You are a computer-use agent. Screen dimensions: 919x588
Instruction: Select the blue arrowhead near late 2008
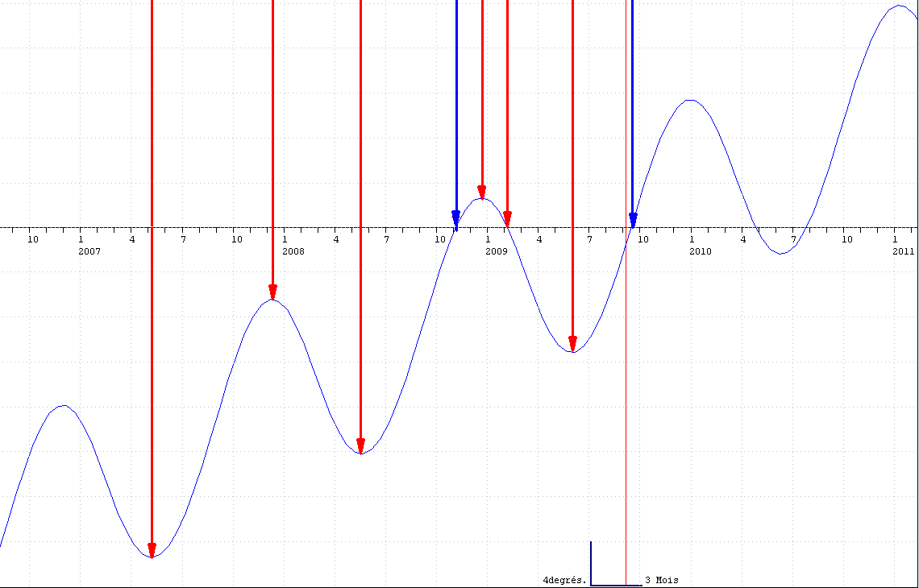click(456, 218)
